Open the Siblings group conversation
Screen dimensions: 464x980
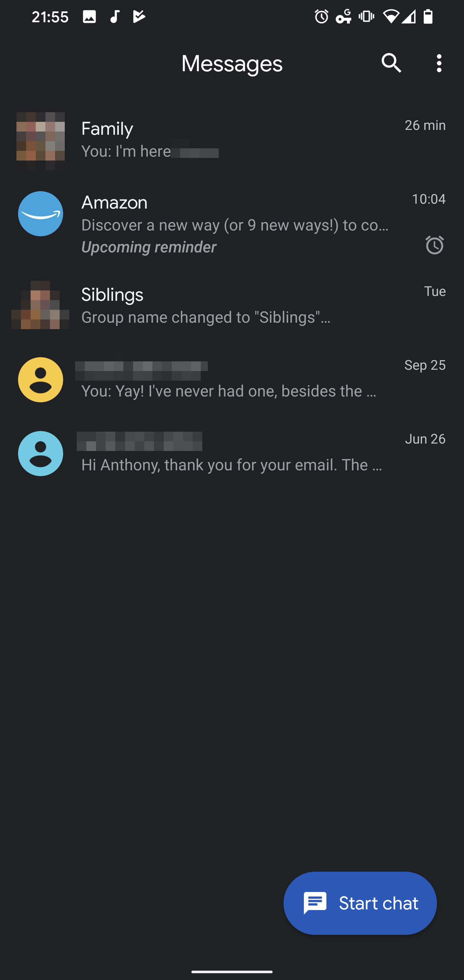click(236, 306)
